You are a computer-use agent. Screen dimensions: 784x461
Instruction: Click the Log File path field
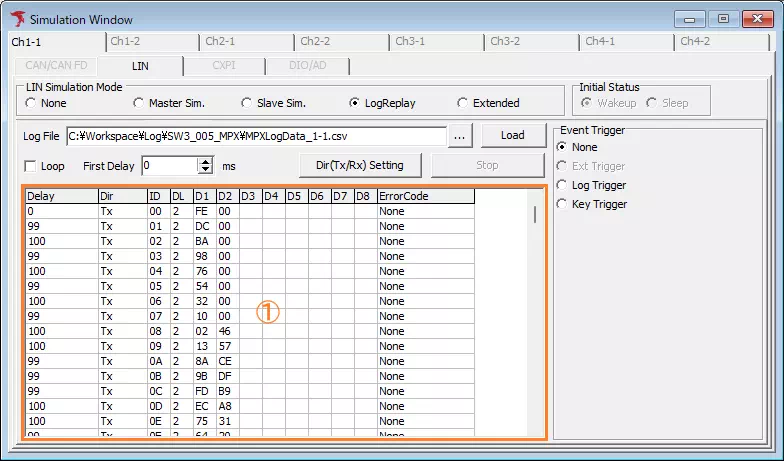(x=255, y=135)
